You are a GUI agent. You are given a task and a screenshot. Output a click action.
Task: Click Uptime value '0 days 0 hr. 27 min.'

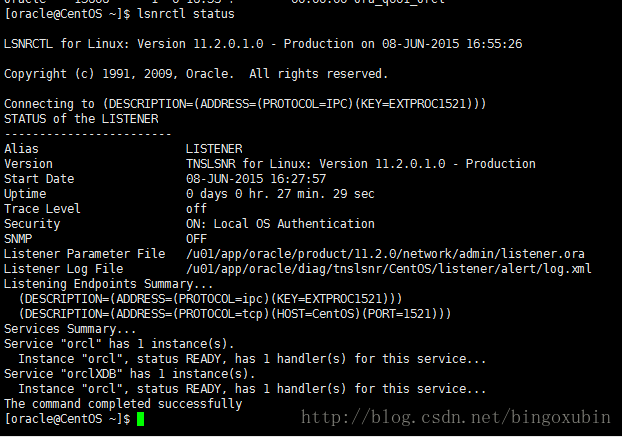point(280,194)
